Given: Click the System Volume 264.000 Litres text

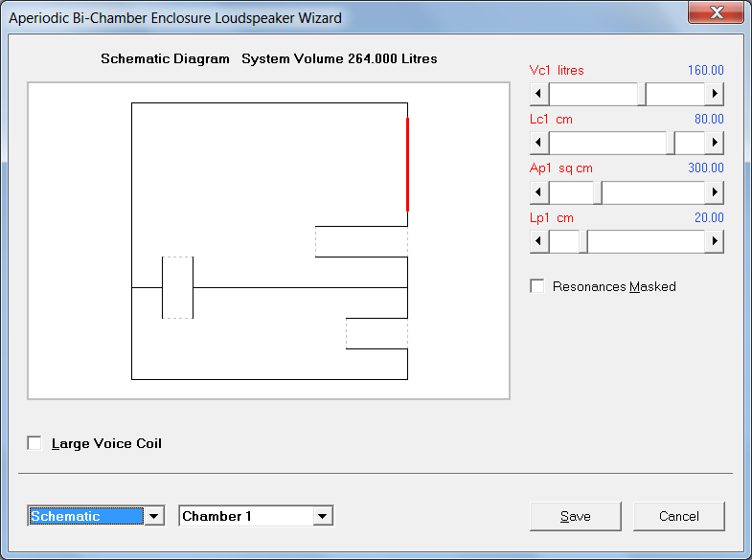Looking at the screenshot, I should [339, 58].
